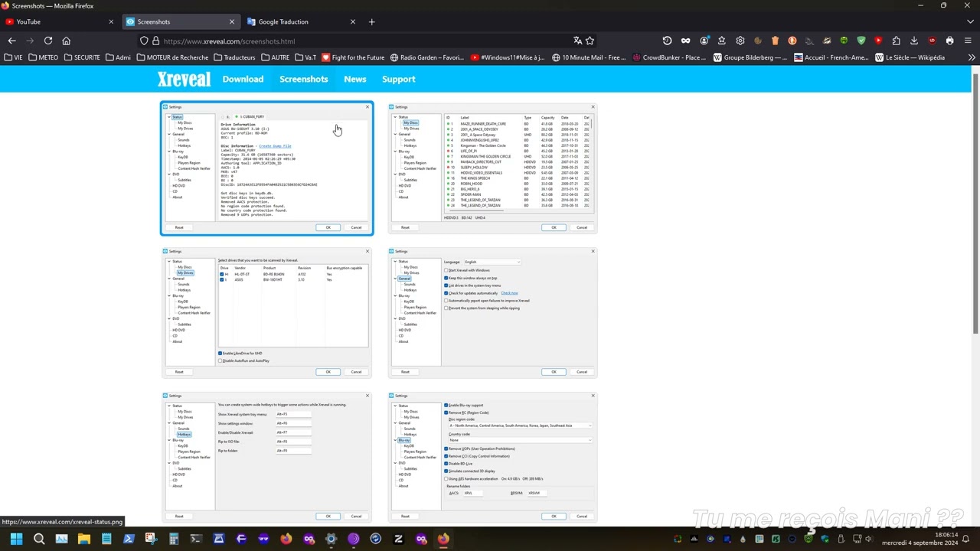Open the Radio Garden bookmark

[x=427, y=57]
